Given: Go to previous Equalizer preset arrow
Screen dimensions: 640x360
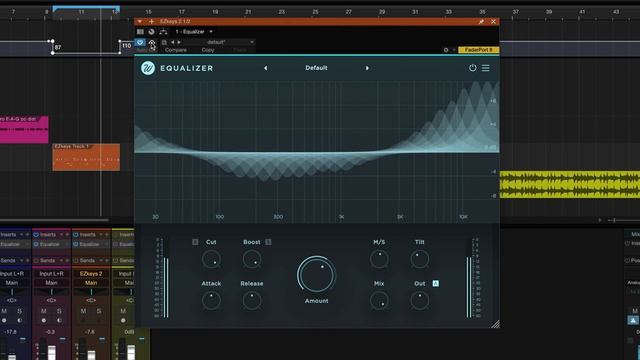Looking at the screenshot, I should coord(266,68).
